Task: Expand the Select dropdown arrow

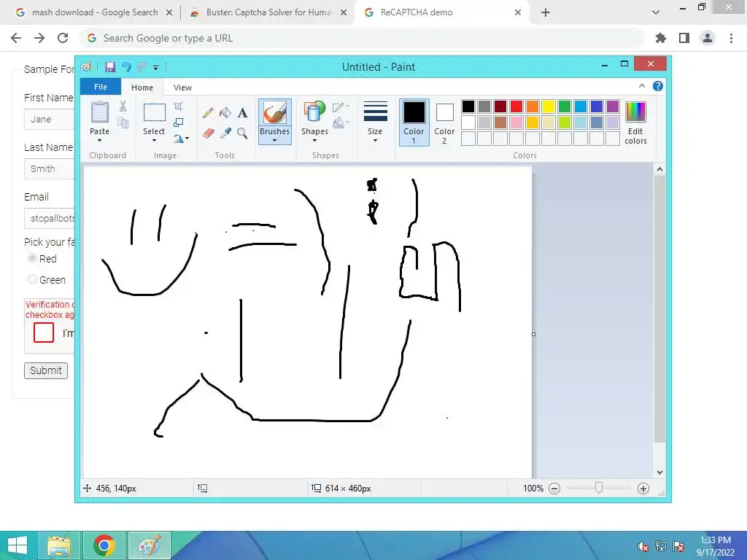Action: [x=155, y=141]
